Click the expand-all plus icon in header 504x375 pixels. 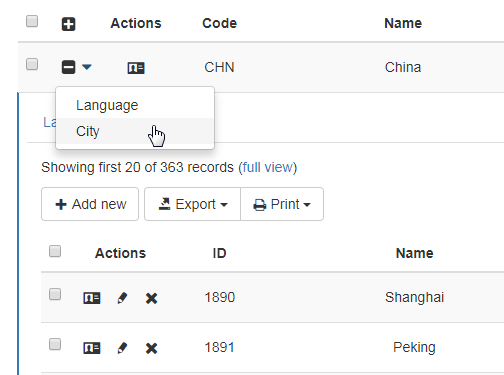(69, 24)
